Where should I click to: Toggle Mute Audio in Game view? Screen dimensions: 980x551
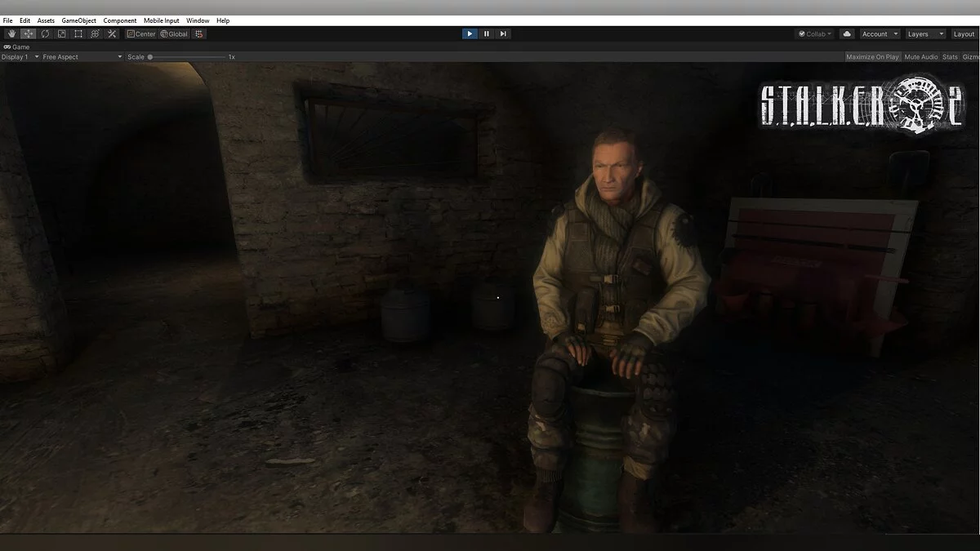click(x=920, y=57)
